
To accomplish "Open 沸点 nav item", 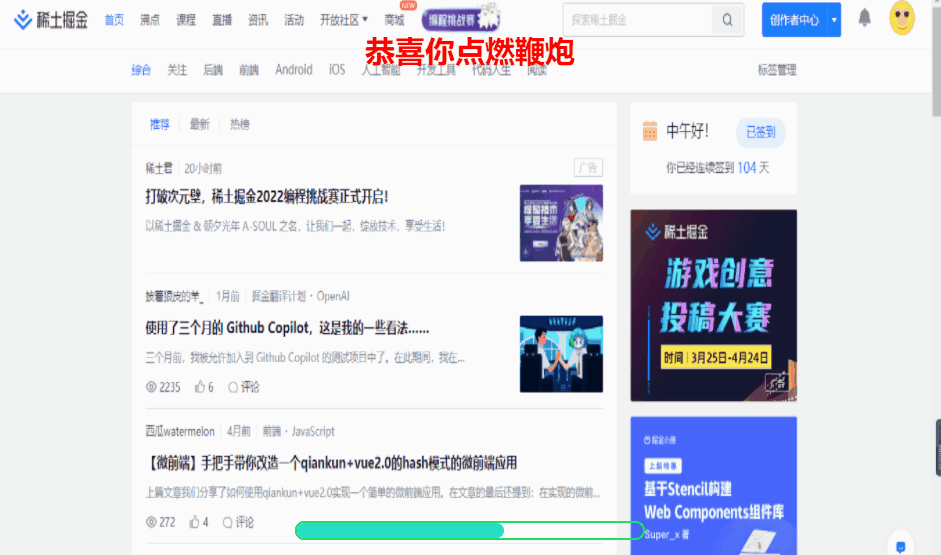I will pos(150,20).
